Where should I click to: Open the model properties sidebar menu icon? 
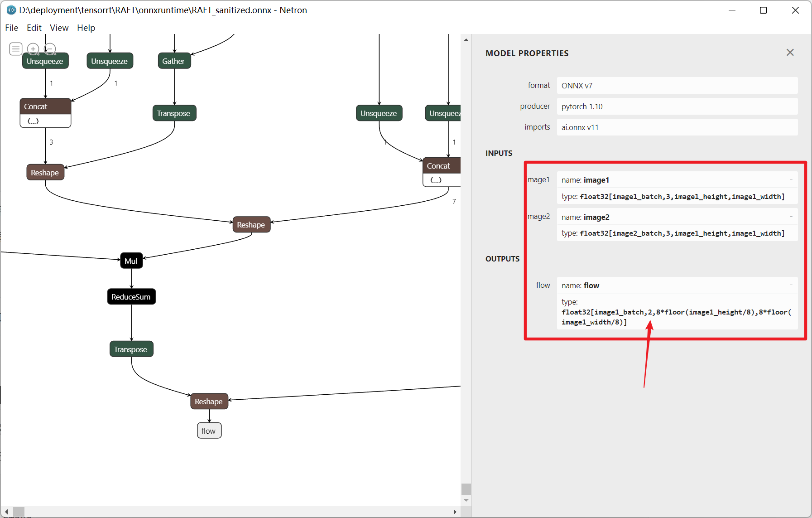(x=16, y=48)
